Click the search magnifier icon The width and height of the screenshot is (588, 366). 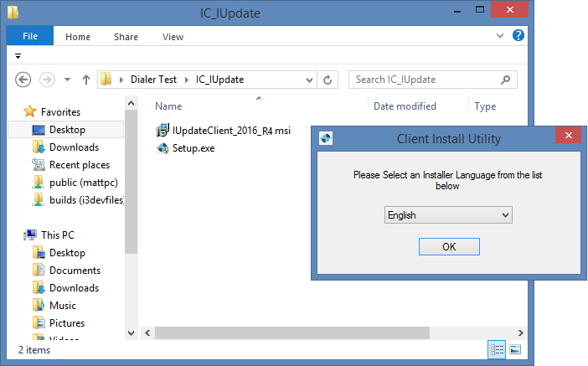click(x=506, y=80)
